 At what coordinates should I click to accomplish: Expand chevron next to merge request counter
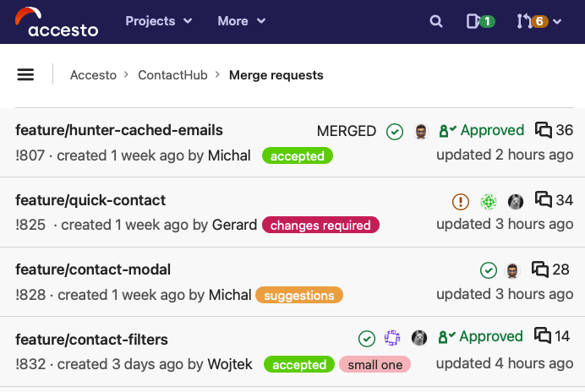click(x=557, y=22)
